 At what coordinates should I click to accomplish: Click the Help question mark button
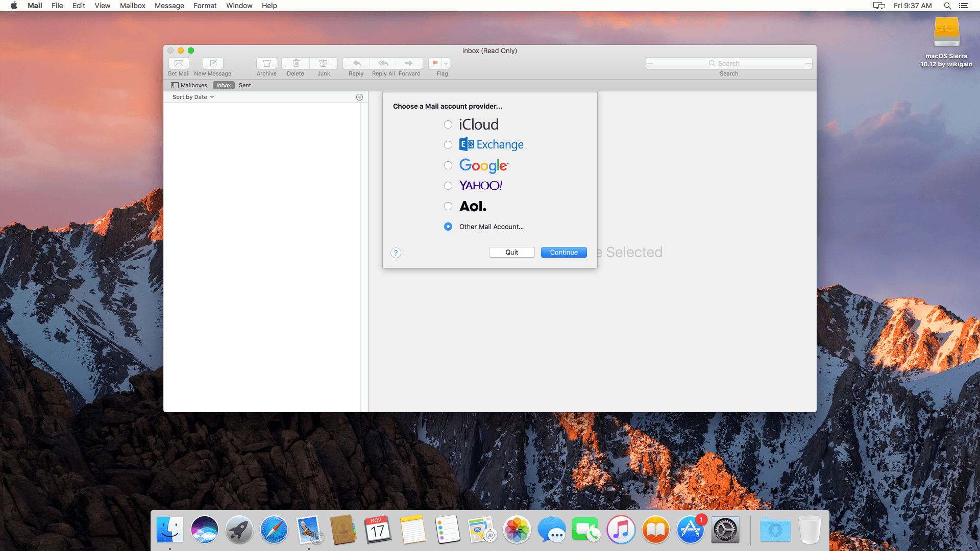point(396,253)
